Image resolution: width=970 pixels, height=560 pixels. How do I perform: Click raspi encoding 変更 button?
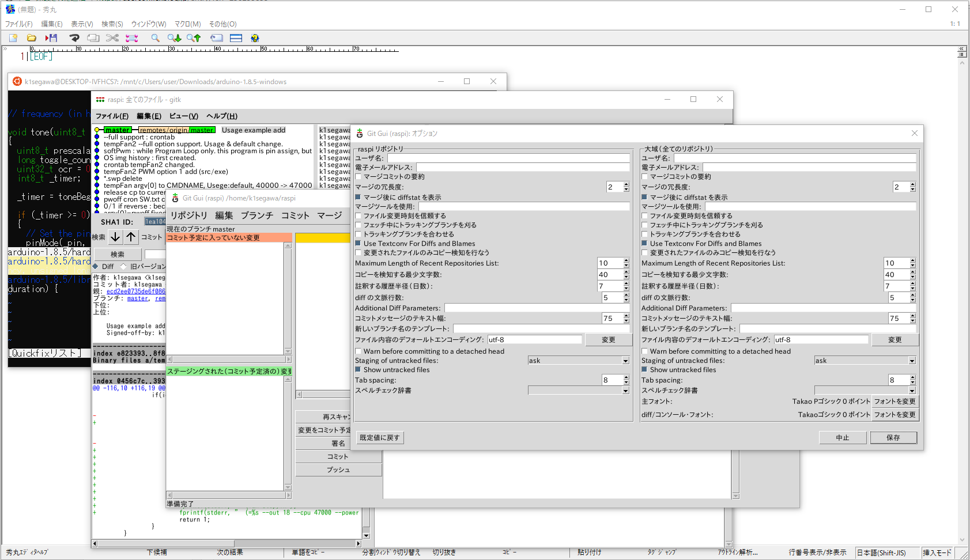[609, 340]
